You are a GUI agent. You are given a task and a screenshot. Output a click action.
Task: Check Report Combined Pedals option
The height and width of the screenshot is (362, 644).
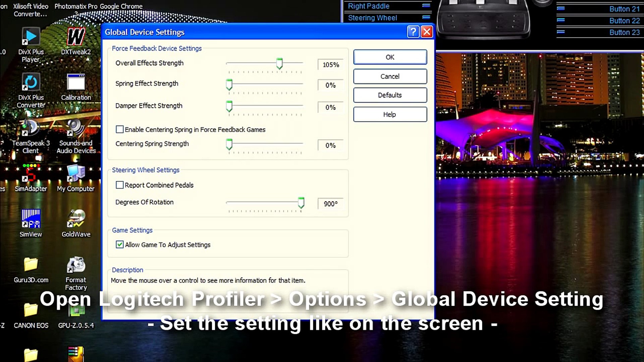point(120,185)
